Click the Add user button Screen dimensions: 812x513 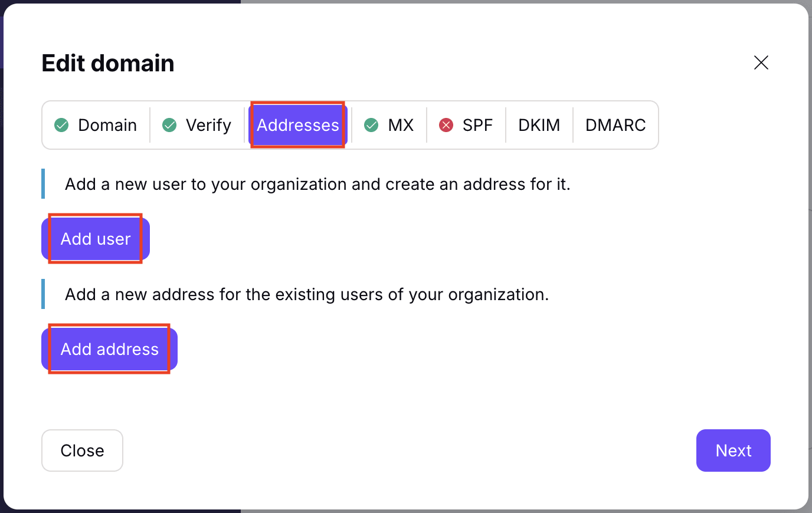(95, 239)
